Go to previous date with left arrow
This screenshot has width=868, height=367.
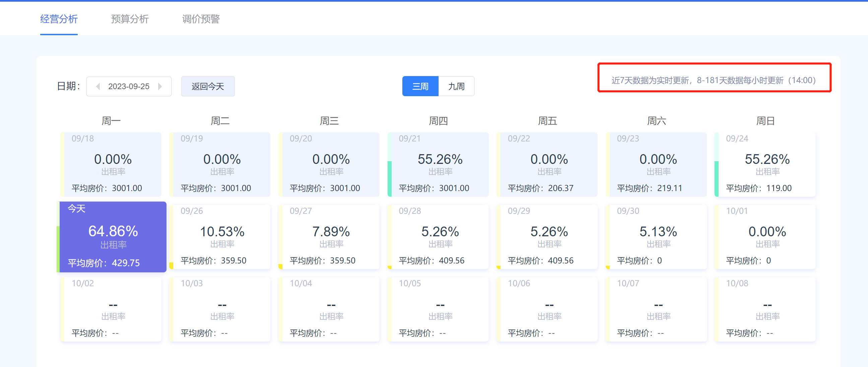(x=98, y=86)
